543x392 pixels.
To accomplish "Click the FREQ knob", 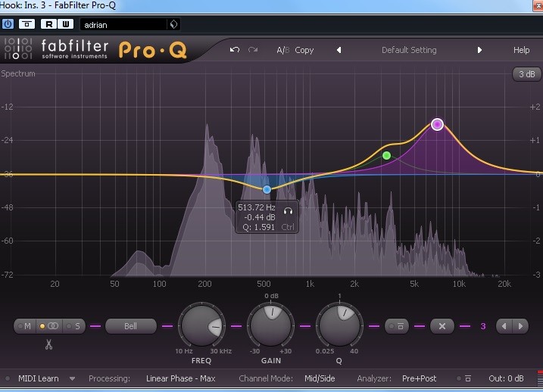I will coord(201,325).
